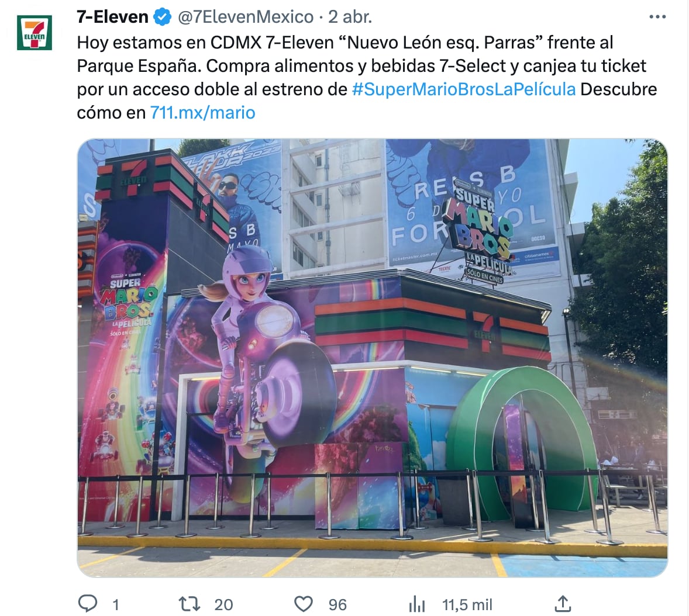This screenshot has height=616, width=689.
Task: Click the retweet count 20
Action: click(223, 604)
